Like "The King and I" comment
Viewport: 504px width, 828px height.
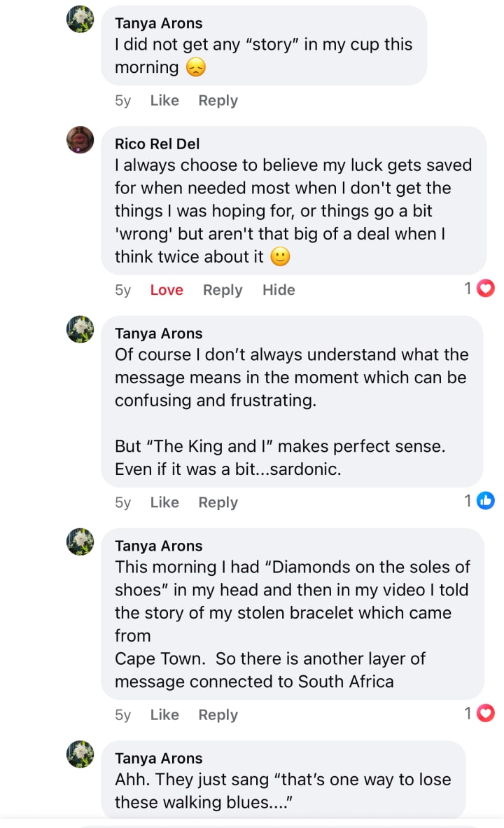coord(164,502)
